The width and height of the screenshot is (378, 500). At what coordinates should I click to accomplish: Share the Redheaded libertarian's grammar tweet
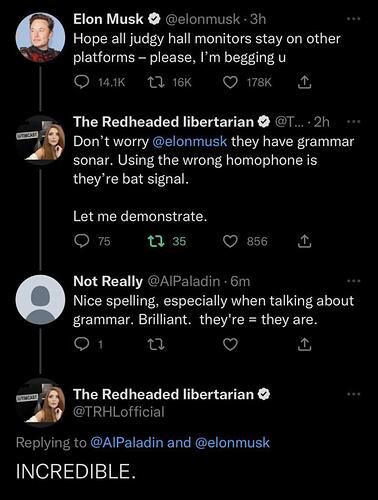click(304, 241)
